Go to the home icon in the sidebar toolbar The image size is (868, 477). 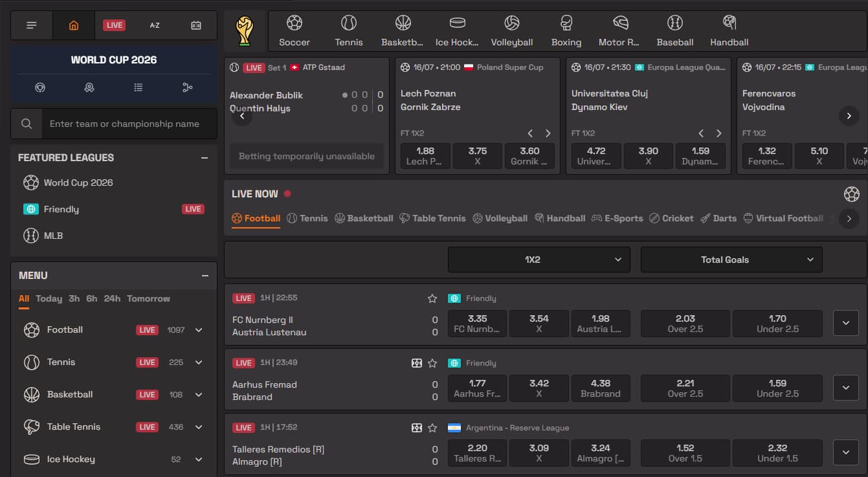pyautogui.click(x=73, y=25)
